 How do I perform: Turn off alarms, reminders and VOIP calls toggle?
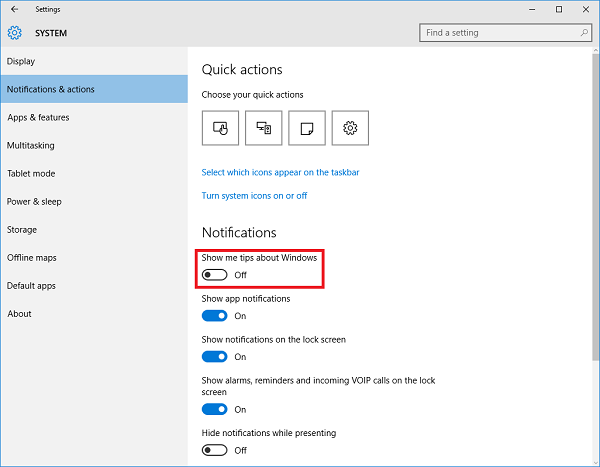214,409
